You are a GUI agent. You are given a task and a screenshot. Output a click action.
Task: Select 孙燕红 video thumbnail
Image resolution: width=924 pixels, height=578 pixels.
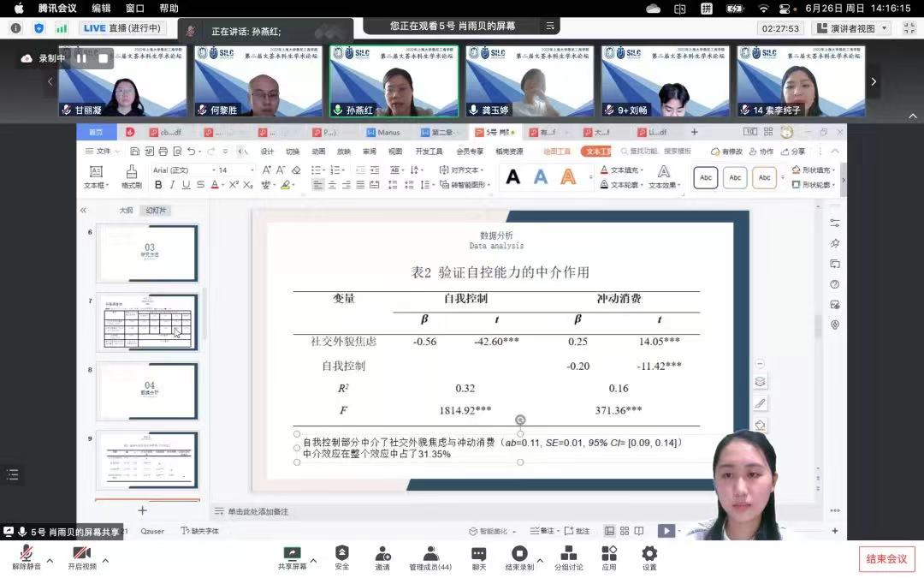point(394,81)
